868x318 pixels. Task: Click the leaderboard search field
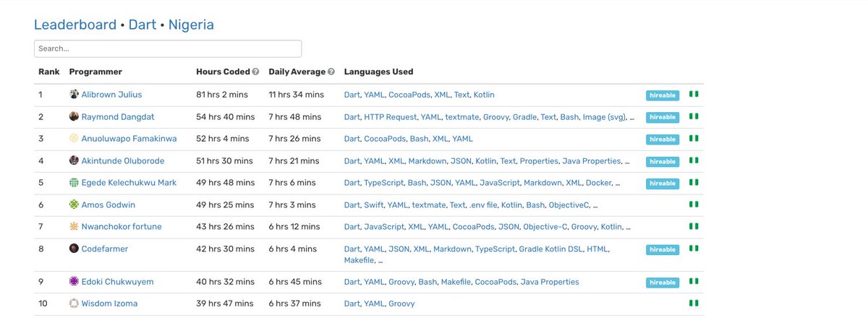pos(168,48)
